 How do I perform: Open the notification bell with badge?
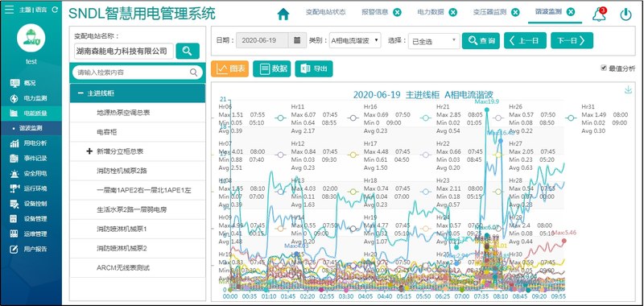pyautogui.click(x=599, y=14)
